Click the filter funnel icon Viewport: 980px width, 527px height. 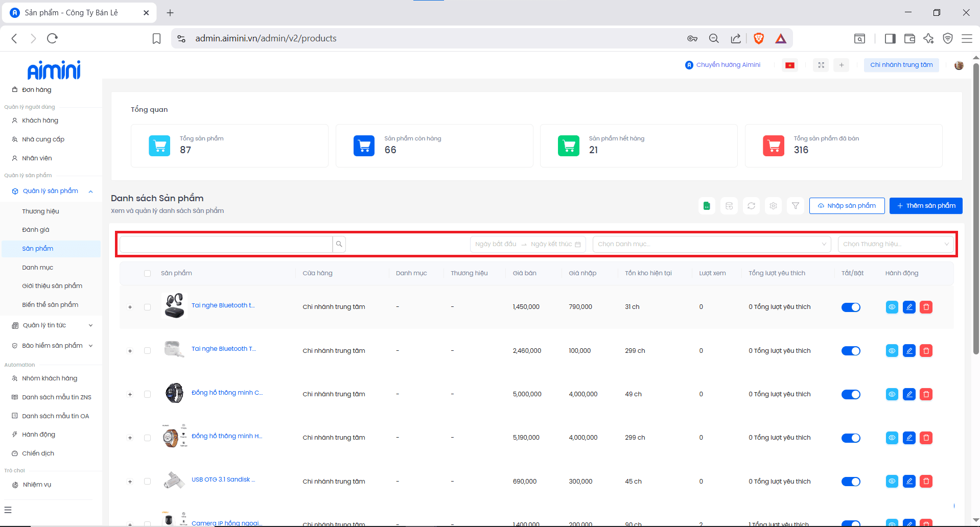(x=796, y=206)
